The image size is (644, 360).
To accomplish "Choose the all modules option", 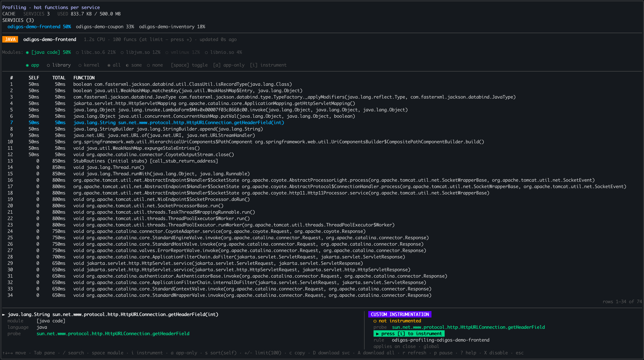I will pos(114,65).
